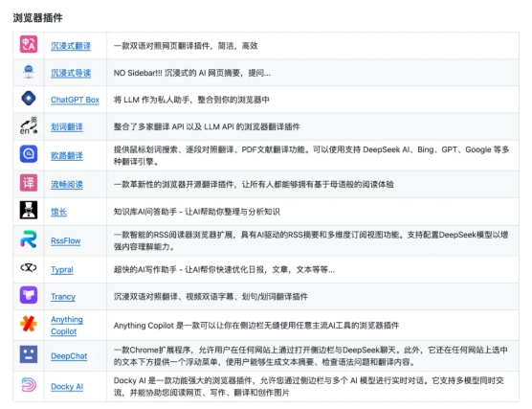Click the pink 沉浸式翻译 translate icon

29,44
